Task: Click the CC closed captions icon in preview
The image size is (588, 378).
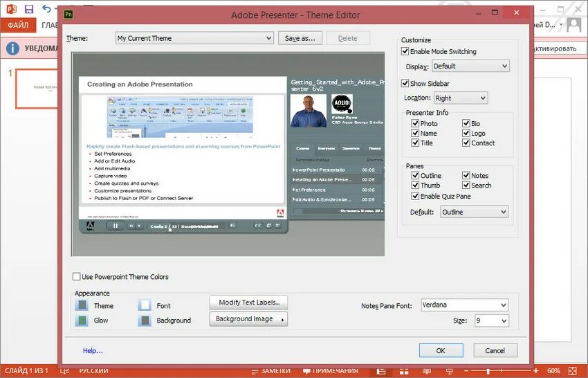Action: click(x=258, y=226)
